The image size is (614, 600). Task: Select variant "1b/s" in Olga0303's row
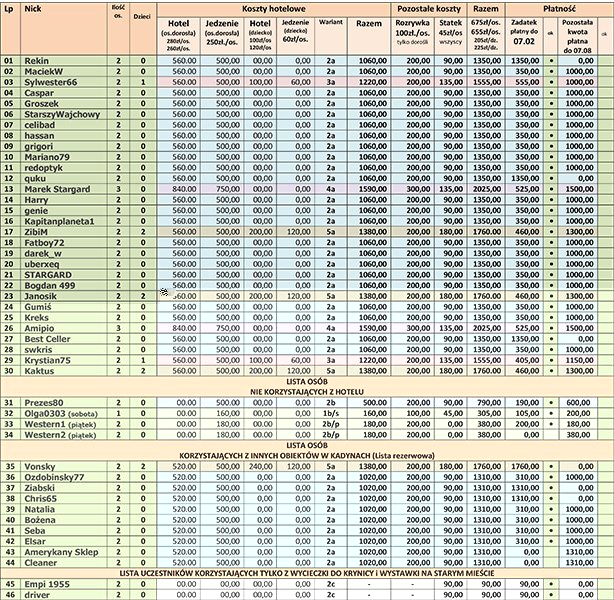pos(329,413)
